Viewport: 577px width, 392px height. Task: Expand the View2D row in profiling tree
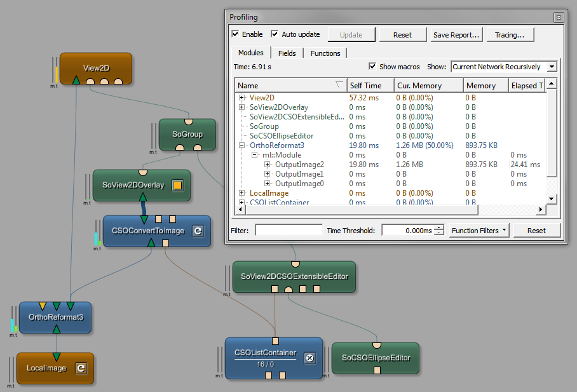tap(242, 98)
